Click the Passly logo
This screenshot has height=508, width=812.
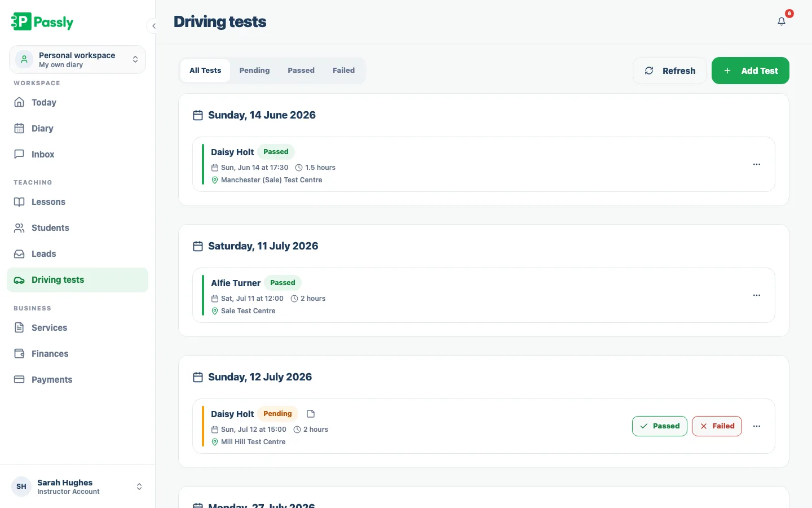point(42,22)
